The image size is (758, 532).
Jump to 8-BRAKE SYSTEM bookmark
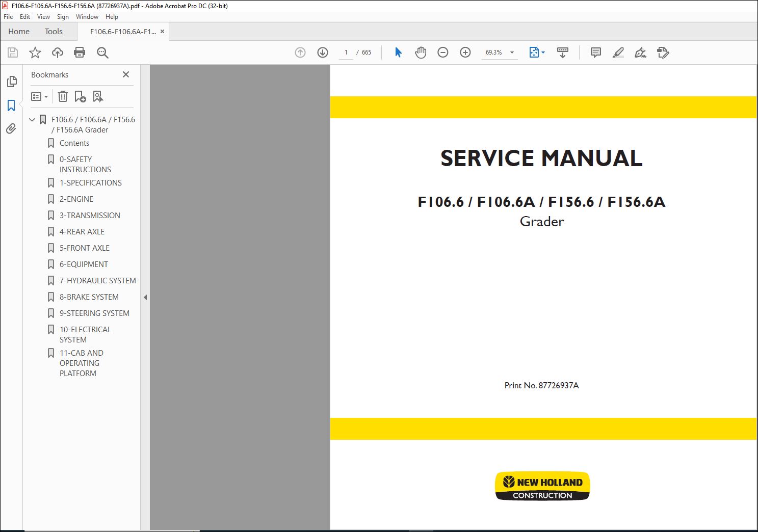[89, 297]
